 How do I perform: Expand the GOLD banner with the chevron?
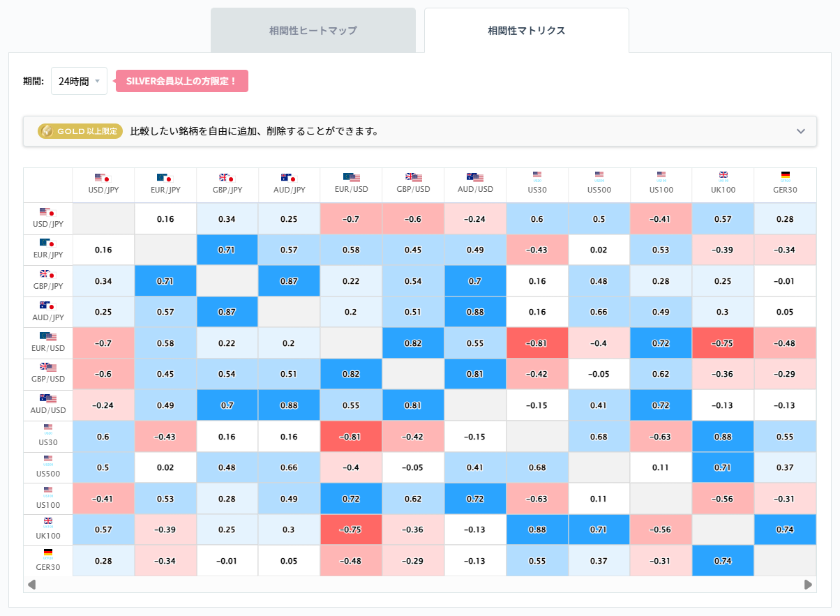tap(801, 131)
